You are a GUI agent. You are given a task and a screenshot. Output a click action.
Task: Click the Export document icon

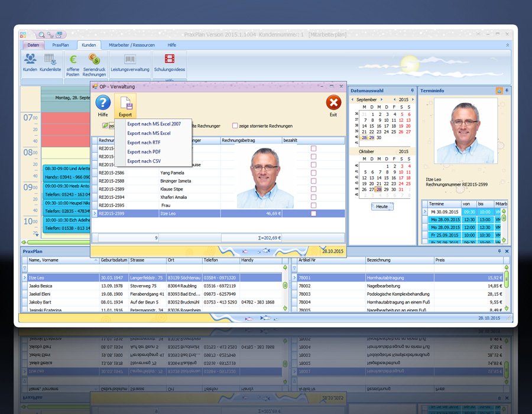point(125,103)
